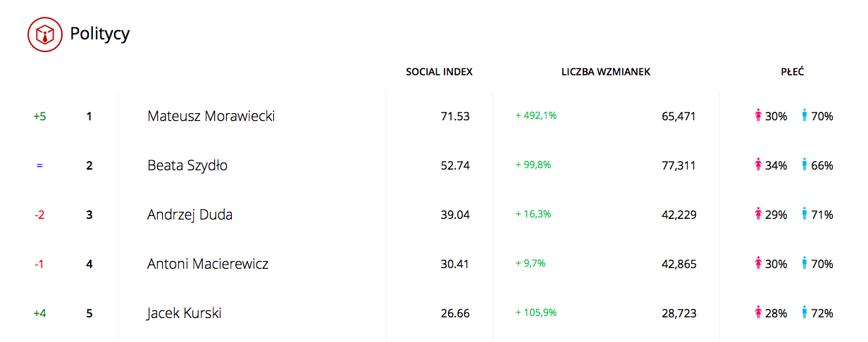Click the red Politycy category icon

point(45,33)
